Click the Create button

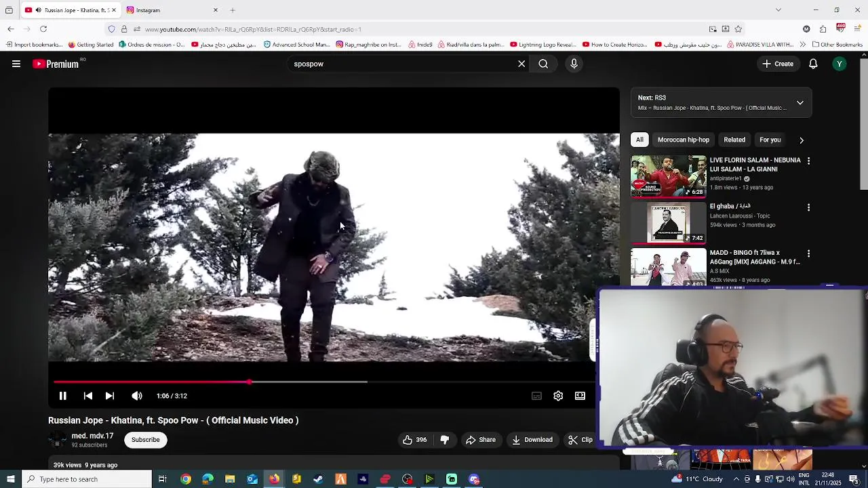(777, 64)
